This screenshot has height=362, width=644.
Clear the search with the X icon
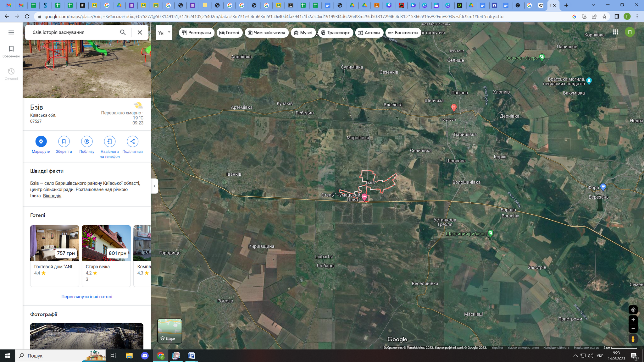click(140, 32)
